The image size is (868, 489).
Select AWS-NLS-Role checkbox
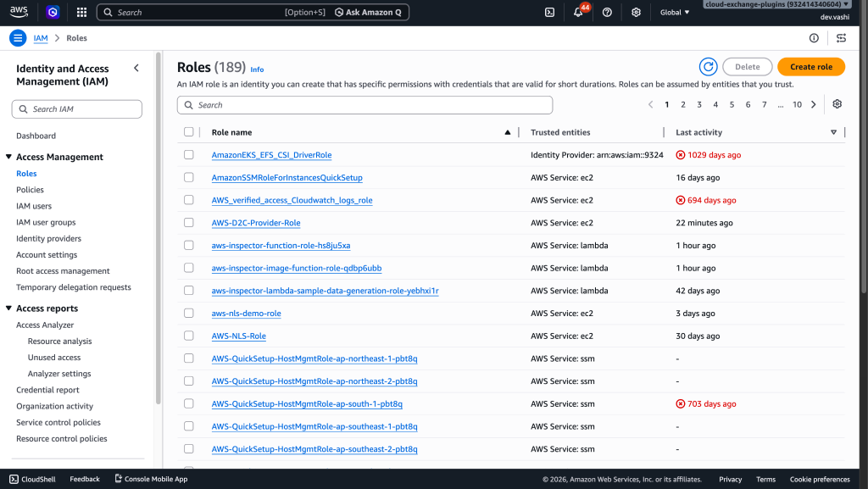pyautogui.click(x=189, y=336)
